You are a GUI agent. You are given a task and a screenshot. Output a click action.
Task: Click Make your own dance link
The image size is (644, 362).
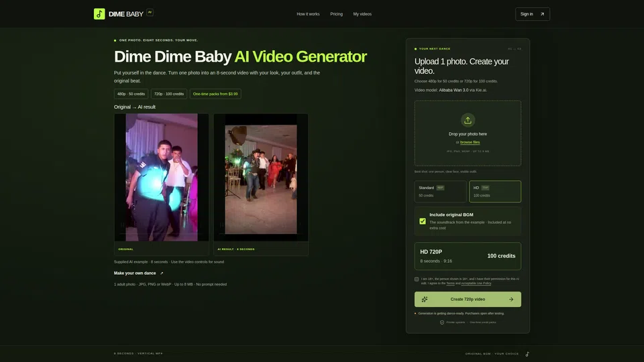click(138, 274)
